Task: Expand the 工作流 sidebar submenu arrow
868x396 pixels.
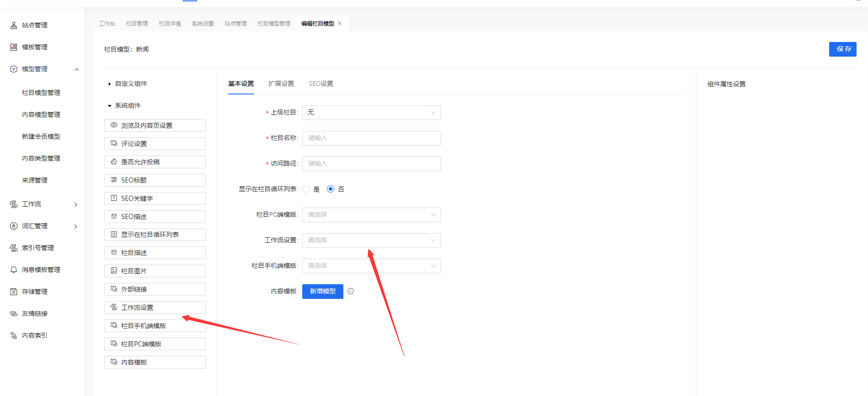Action: 76,204
